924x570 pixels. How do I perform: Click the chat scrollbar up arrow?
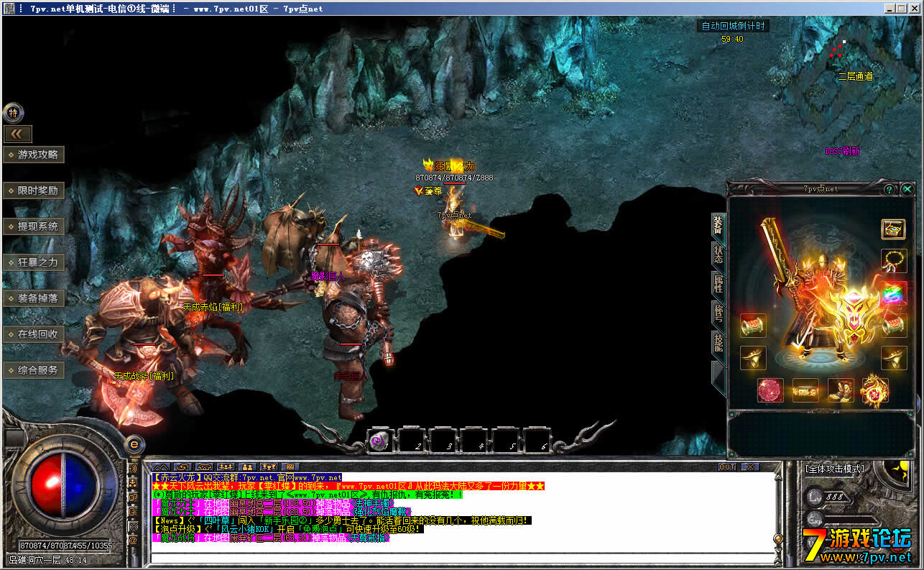click(x=777, y=477)
